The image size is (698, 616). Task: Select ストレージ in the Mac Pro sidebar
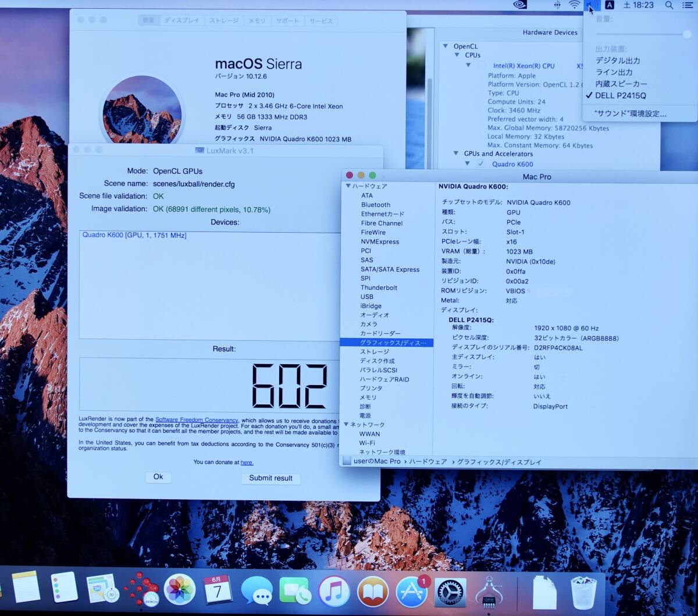(x=375, y=352)
